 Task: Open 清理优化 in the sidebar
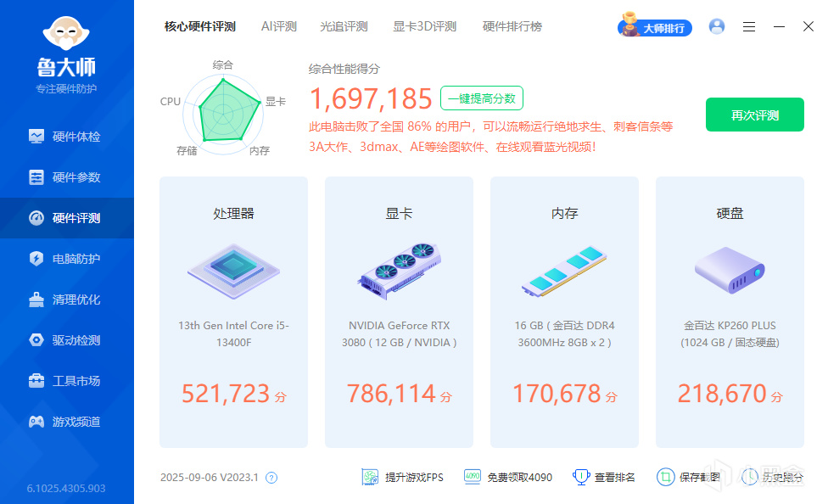point(66,300)
